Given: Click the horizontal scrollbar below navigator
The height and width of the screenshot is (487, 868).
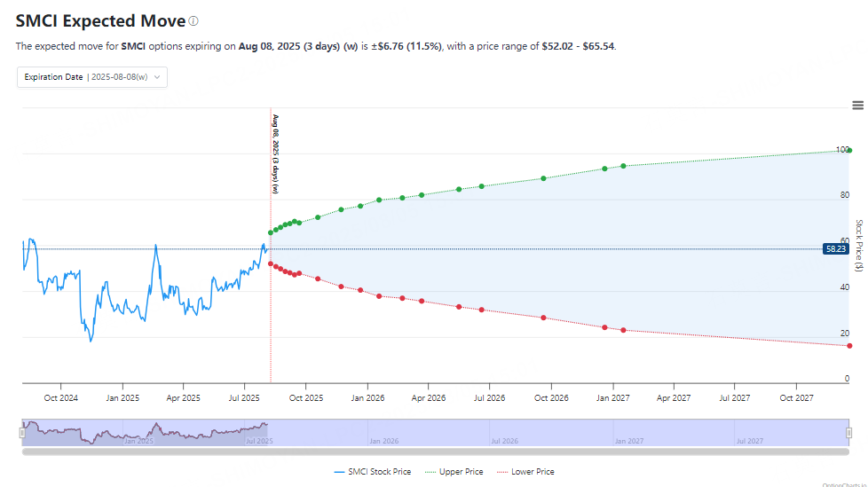Looking at the screenshot, I should point(436,452).
